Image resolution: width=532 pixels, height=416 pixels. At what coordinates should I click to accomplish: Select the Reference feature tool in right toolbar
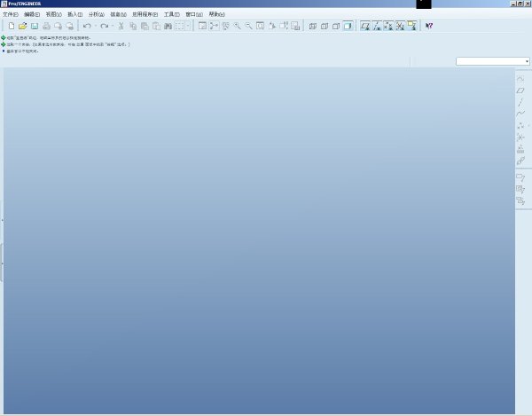[x=520, y=161]
